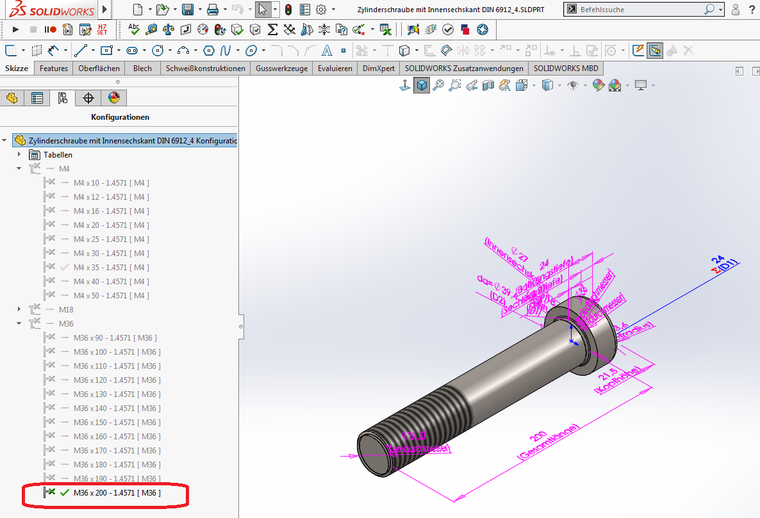The image size is (760, 518).
Task: Stop the macro with the stop icon
Action: (33, 30)
